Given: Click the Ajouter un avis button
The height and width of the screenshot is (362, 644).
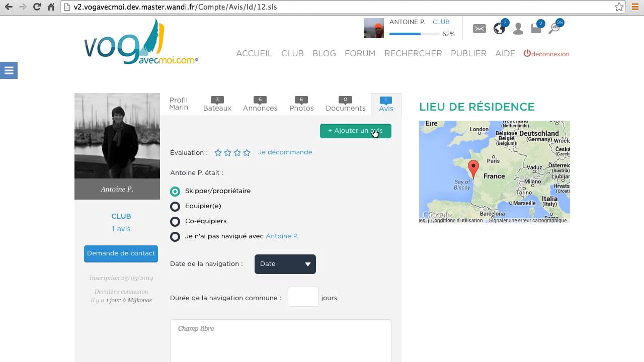Looking at the screenshot, I should coord(356,131).
